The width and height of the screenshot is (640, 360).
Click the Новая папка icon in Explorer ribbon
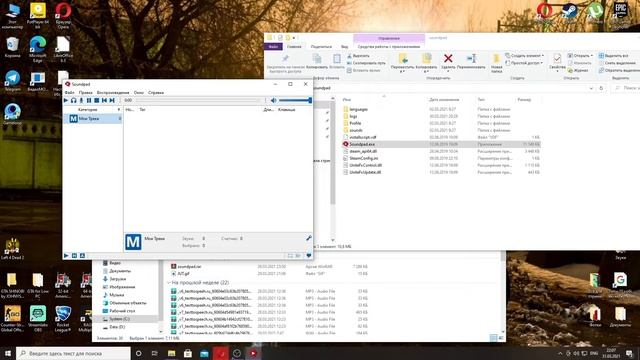coord(496,58)
